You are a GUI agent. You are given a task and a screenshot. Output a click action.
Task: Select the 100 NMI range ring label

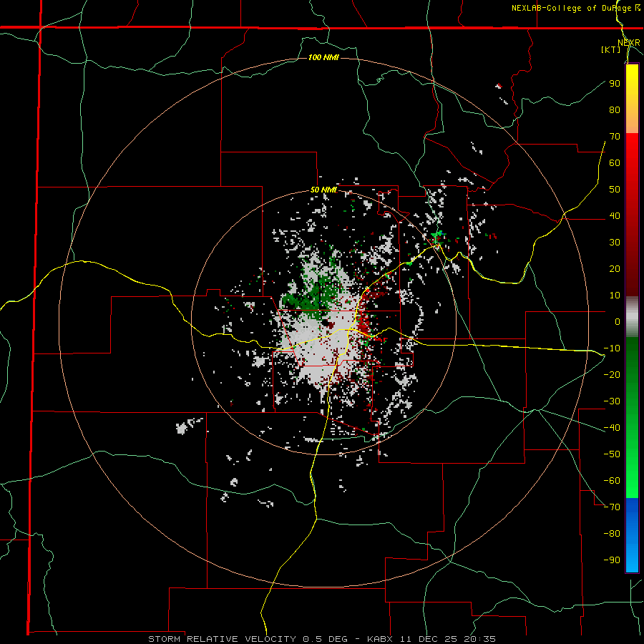tap(323, 57)
